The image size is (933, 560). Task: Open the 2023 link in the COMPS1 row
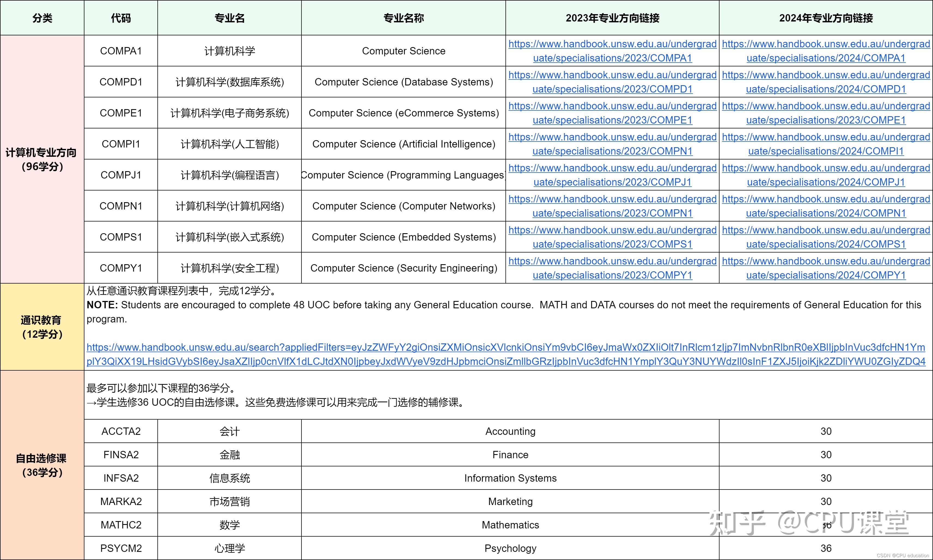pos(612,237)
